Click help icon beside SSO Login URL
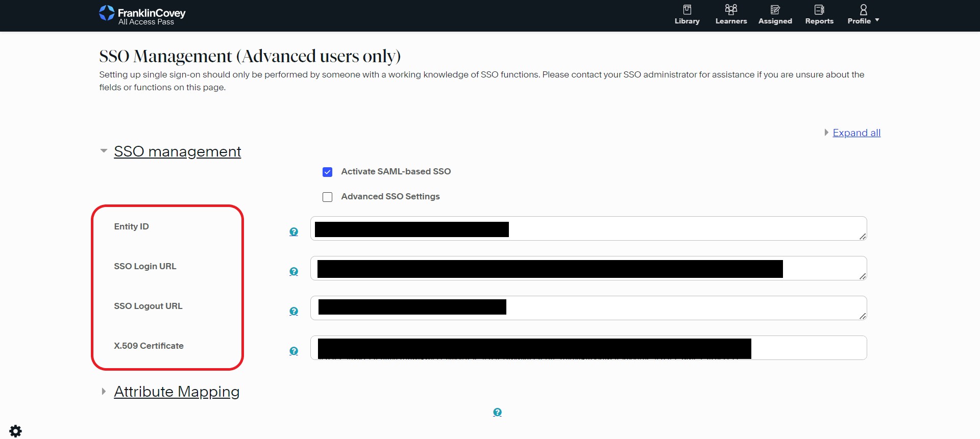Image resolution: width=980 pixels, height=439 pixels. click(x=293, y=272)
